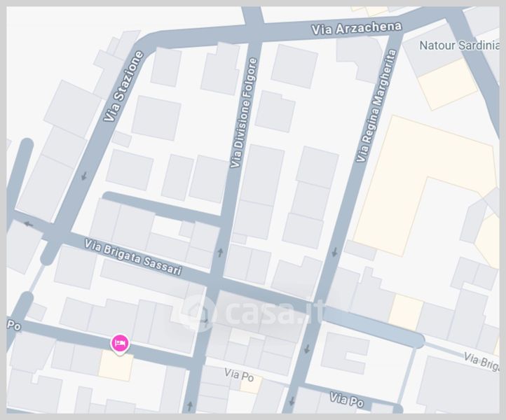Image resolution: width=506 pixels, height=420 pixels.
Task: Click the yellow building beneath the hotel marker
Action: [116, 365]
